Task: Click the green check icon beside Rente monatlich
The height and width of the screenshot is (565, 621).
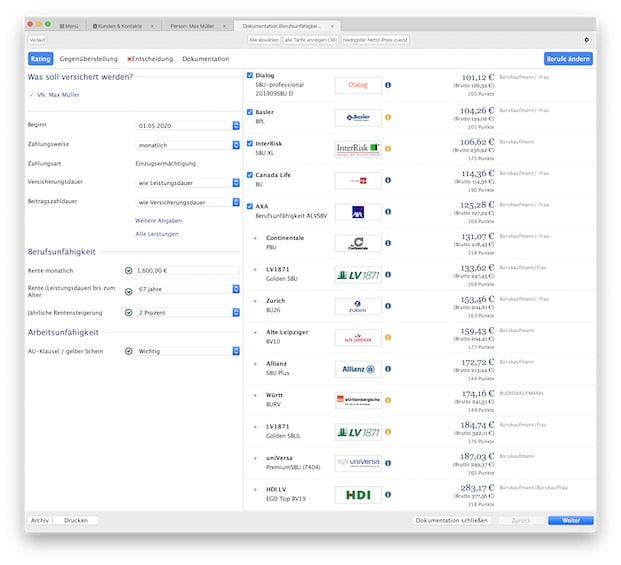Action: pos(129,270)
